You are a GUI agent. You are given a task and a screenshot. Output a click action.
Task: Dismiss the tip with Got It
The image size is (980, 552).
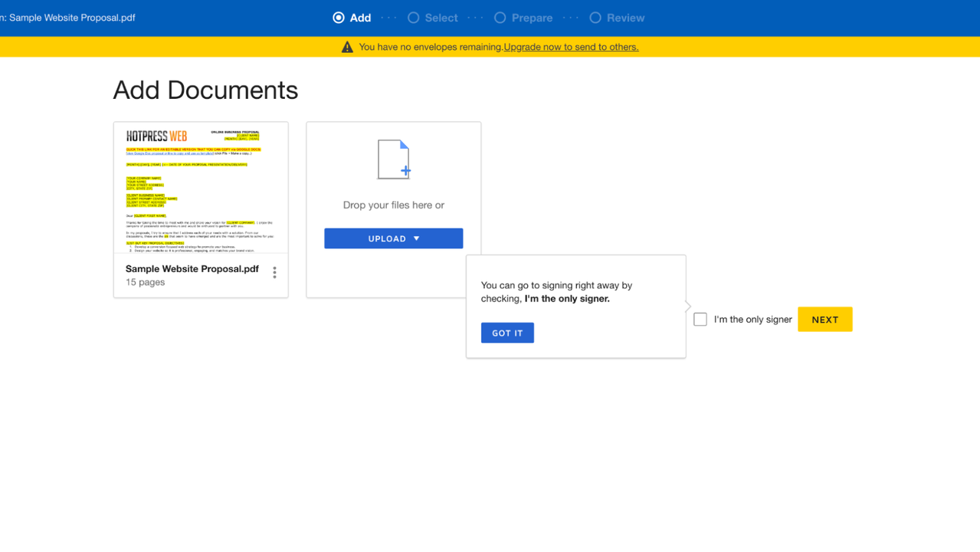[507, 333]
